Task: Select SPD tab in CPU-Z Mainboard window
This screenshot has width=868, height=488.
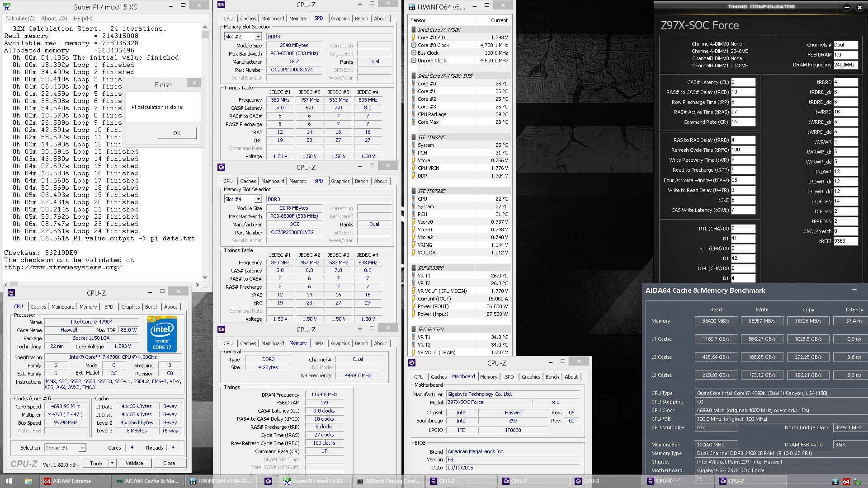Action: (x=509, y=377)
